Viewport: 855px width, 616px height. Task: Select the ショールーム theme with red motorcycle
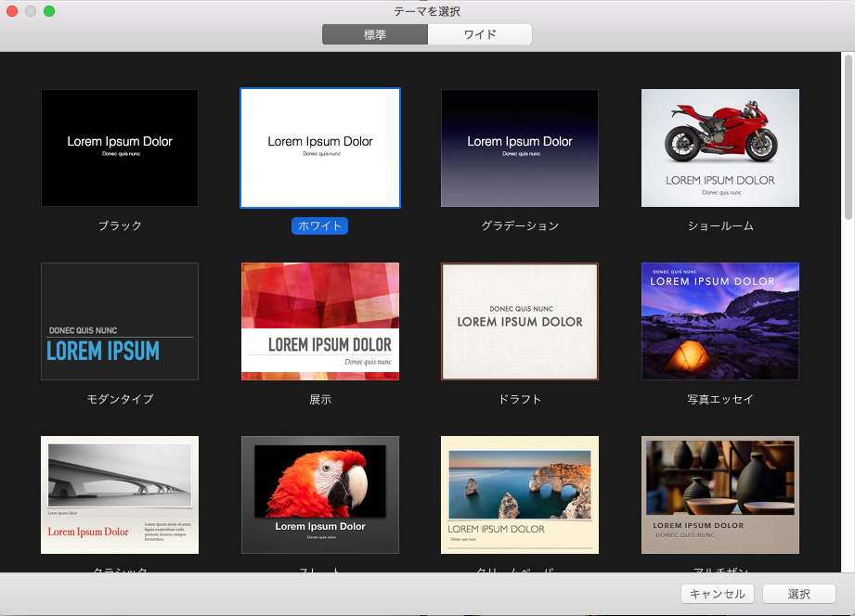pyautogui.click(x=720, y=148)
